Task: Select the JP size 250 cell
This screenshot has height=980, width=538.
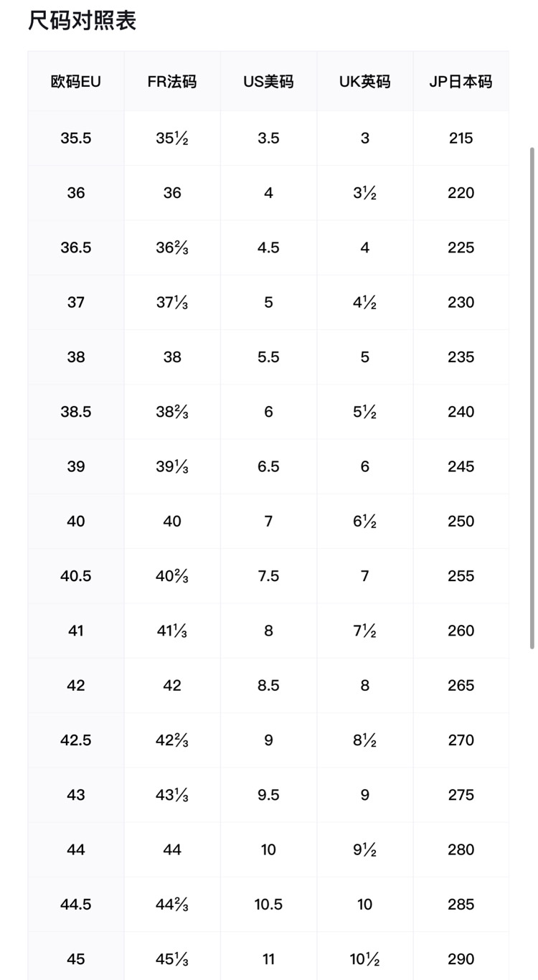Action: tap(461, 522)
